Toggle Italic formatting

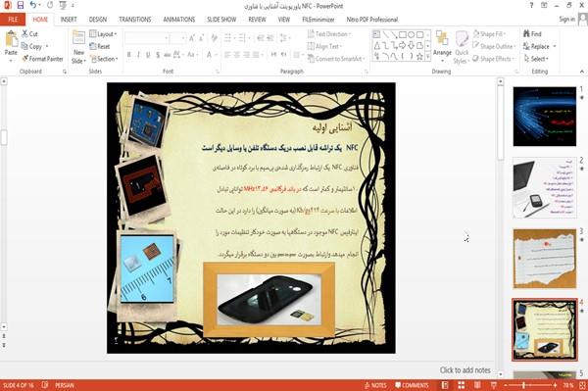[x=138, y=55]
